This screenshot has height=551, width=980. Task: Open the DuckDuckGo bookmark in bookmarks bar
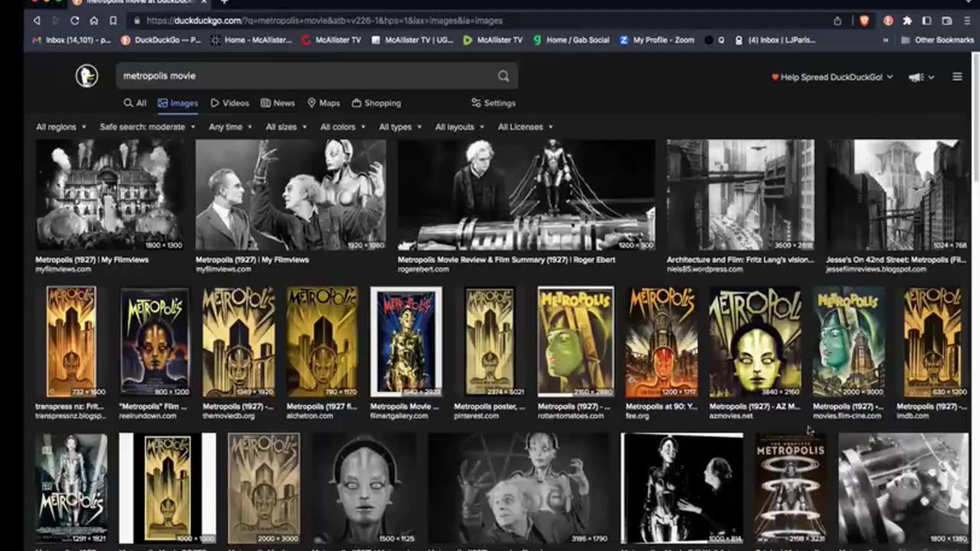click(x=160, y=40)
